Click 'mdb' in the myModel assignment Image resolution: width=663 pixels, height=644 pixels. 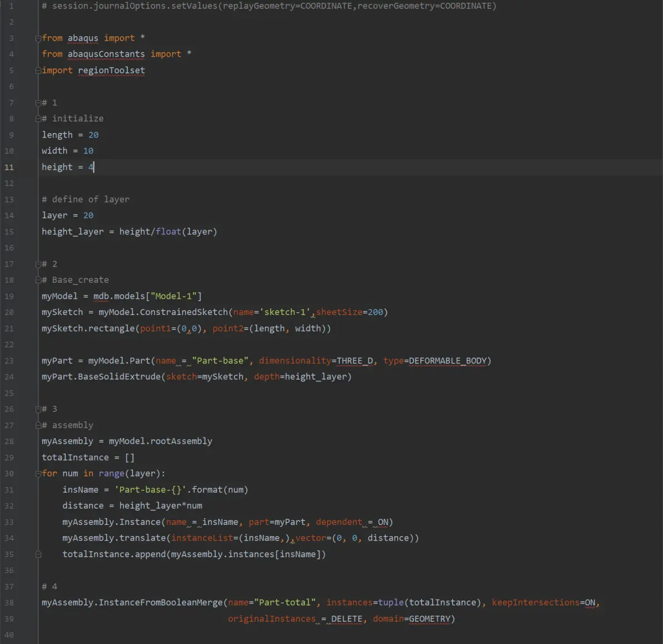click(101, 296)
